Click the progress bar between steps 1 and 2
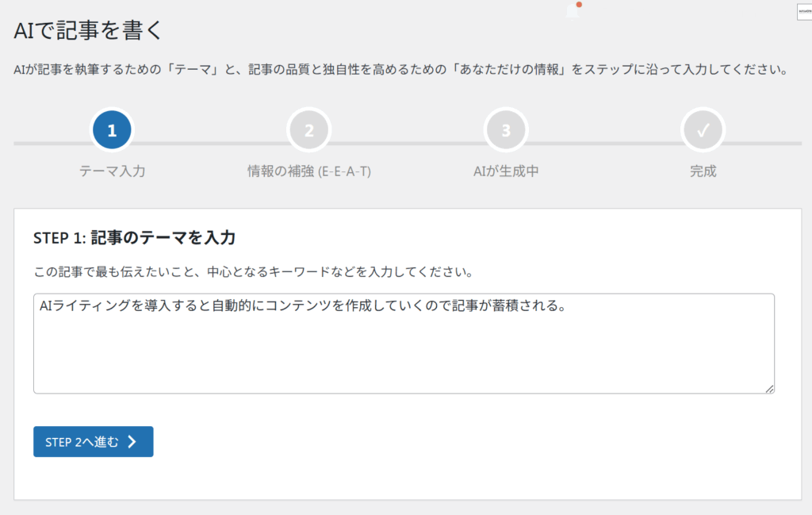812x515 pixels. tap(210, 143)
